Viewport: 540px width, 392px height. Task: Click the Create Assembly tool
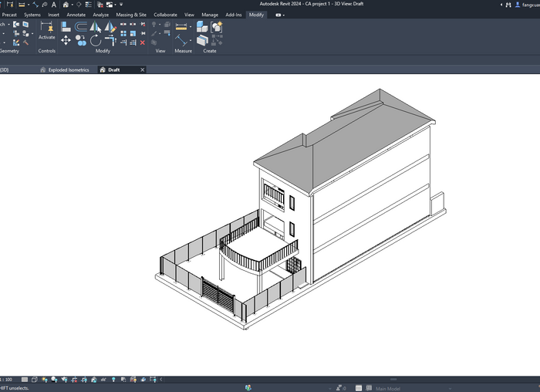click(x=202, y=26)
